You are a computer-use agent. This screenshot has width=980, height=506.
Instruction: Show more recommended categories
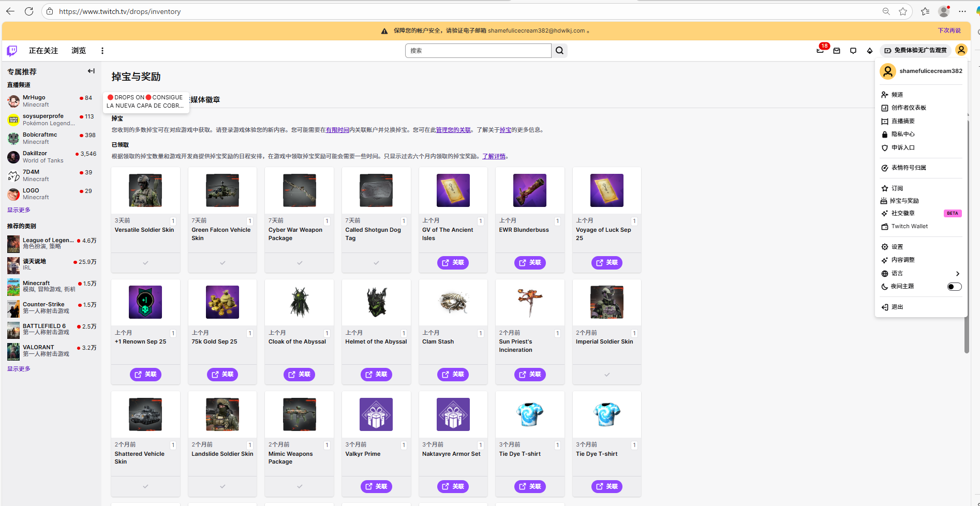[19, 369]
